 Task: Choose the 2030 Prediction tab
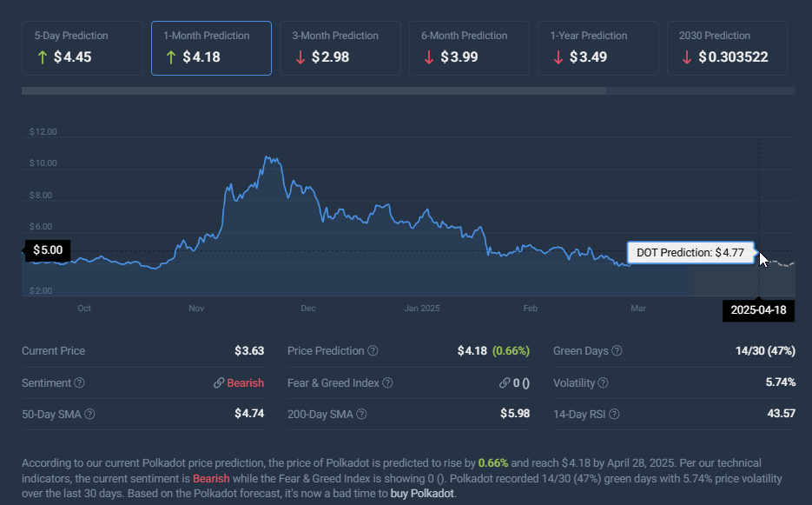(727, 49)
